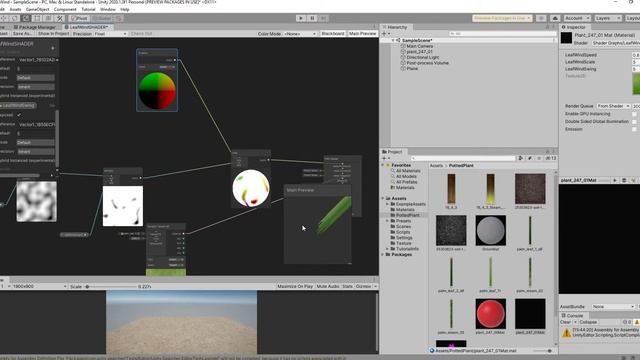Image resolution: width=640 pixels, height=360 pixels.
Task: Open the cloud services icon
Action: (x=555, y=18)
